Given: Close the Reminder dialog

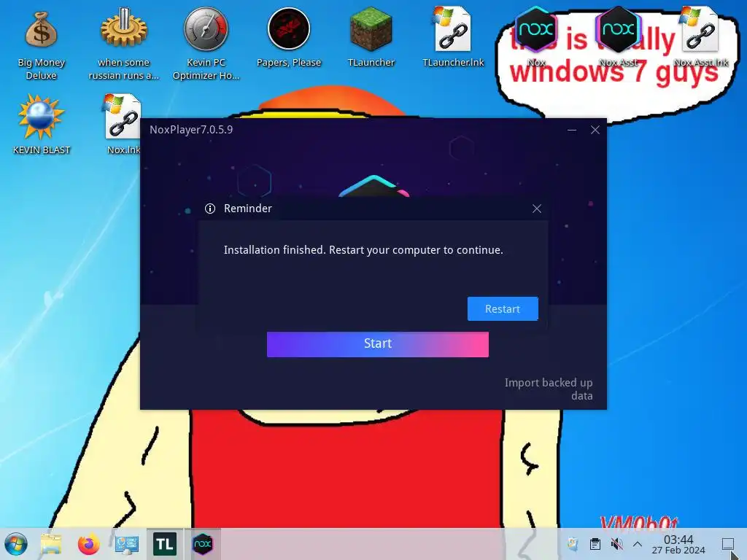Looking at the screenshot, I should point(537,209).
